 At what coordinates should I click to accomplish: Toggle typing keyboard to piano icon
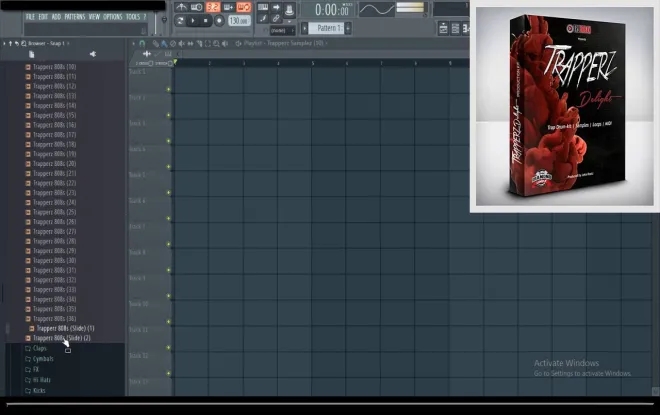coord(263,7)
